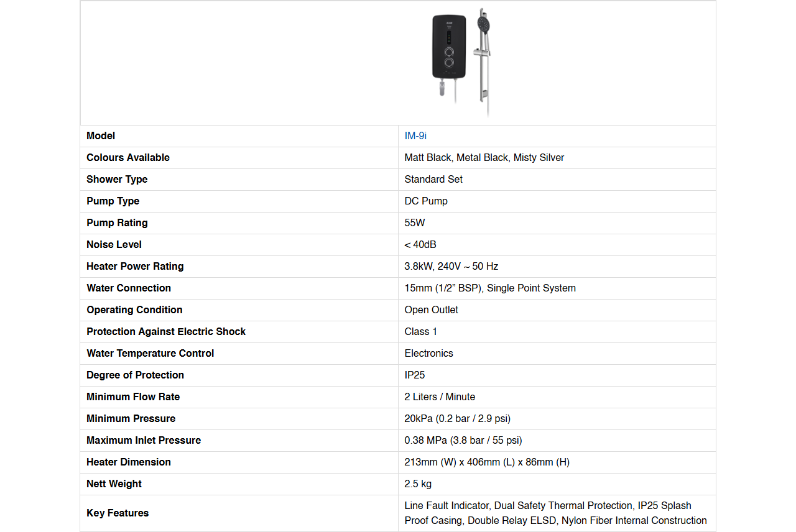The image size is (796, 532).
Task: Click the Open Outlet value
Action: point(431,310)
